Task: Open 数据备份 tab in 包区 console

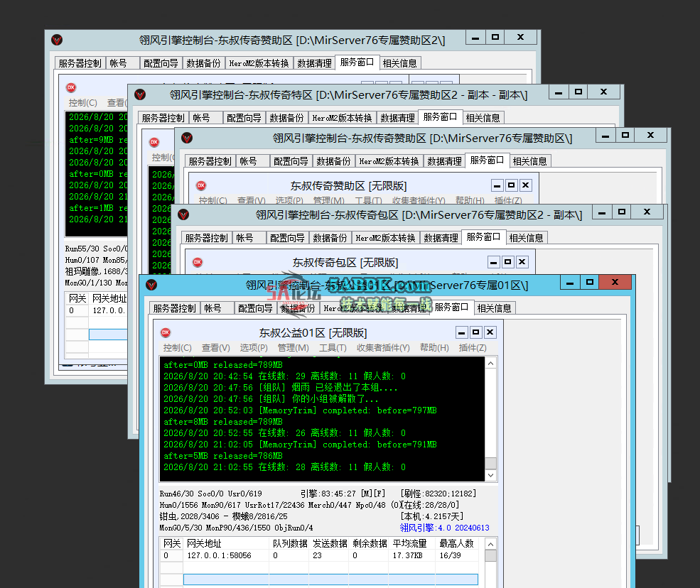Action: pyautogui.click(x=330, y=238)
